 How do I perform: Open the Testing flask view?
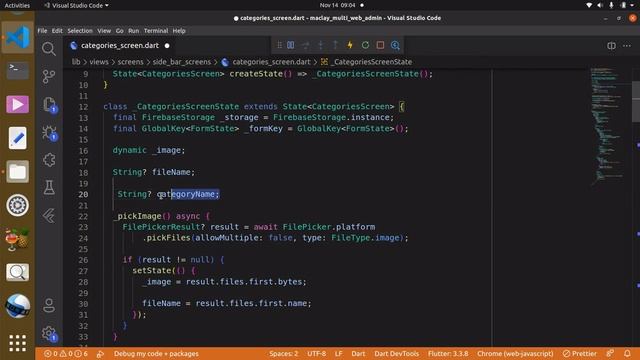tap(49, 188)
